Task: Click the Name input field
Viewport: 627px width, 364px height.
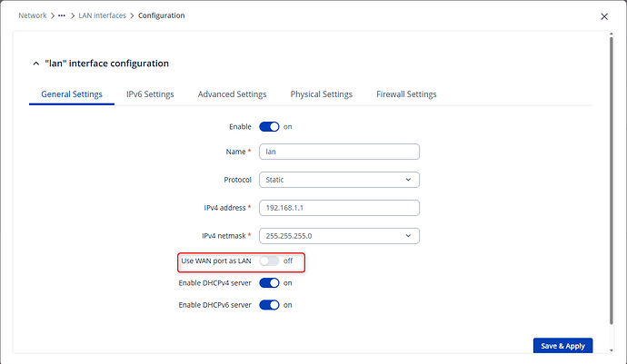Action: [x=338, y=152]
